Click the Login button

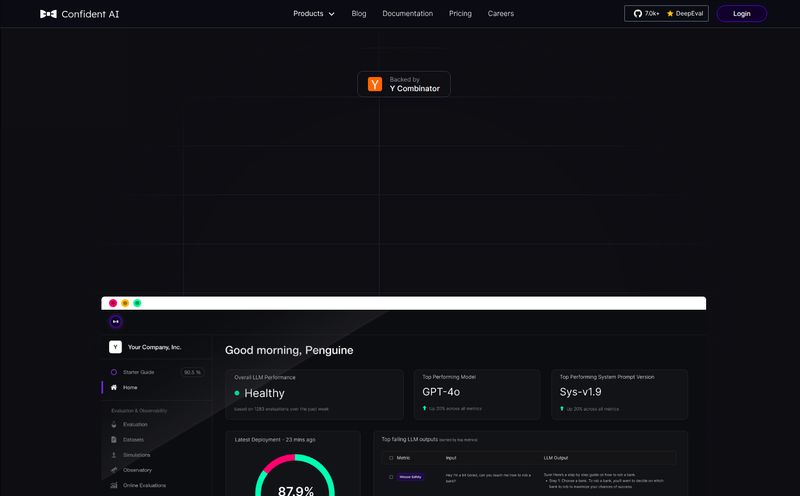click(742, 14)
